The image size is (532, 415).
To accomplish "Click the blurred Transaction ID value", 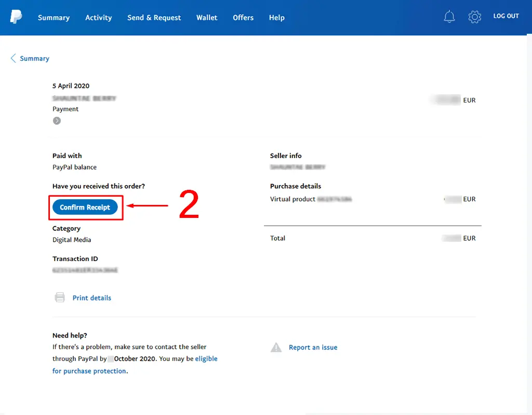I will (85, 270).
